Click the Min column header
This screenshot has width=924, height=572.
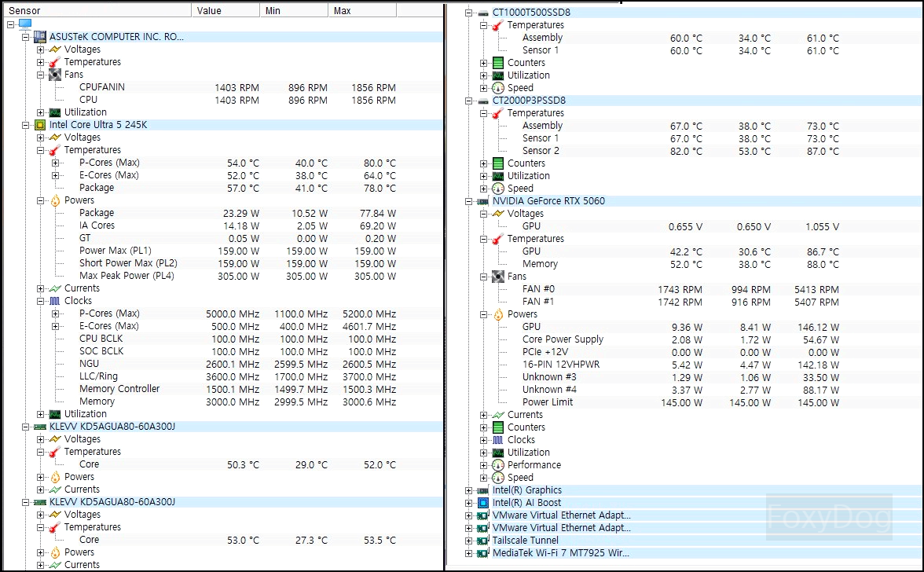(294, 10)
